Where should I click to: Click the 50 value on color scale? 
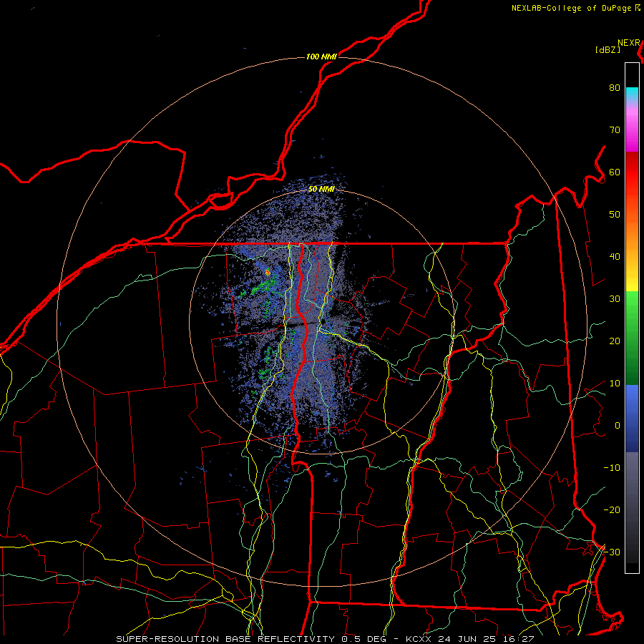[615, 215]
